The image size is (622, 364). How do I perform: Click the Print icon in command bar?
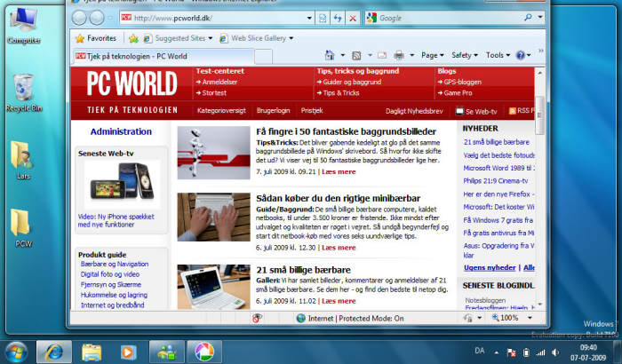click(x=399, y=56)
